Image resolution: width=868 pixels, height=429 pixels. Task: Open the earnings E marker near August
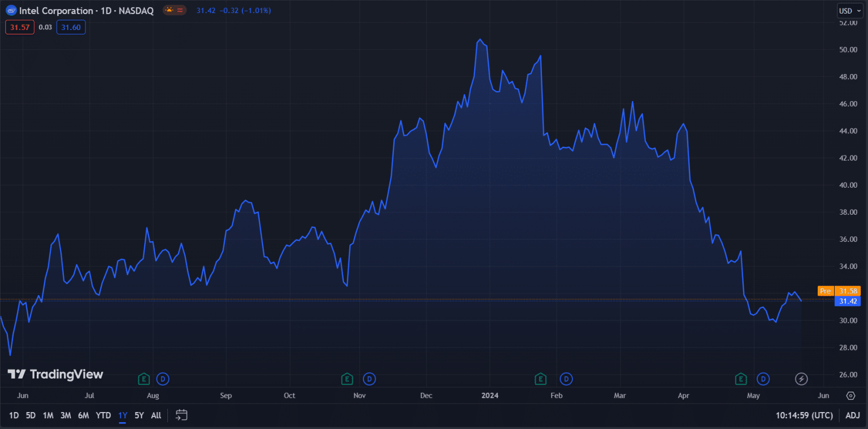144,379
